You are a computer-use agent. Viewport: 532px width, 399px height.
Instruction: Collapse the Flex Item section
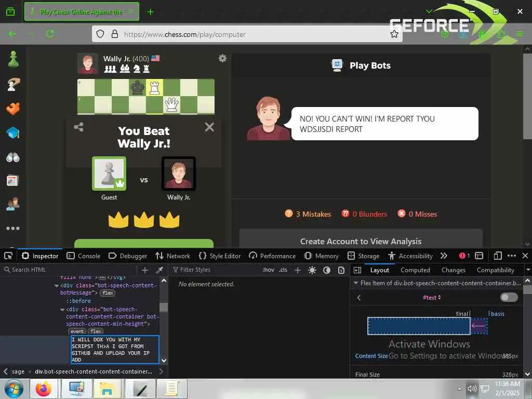click(356, 283)
